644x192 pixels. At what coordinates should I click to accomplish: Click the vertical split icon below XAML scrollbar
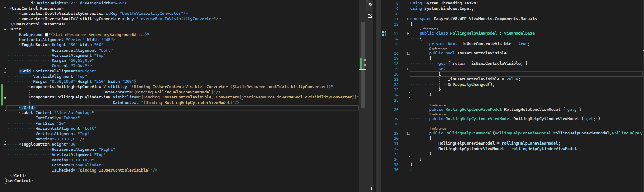tap(370, 189)
